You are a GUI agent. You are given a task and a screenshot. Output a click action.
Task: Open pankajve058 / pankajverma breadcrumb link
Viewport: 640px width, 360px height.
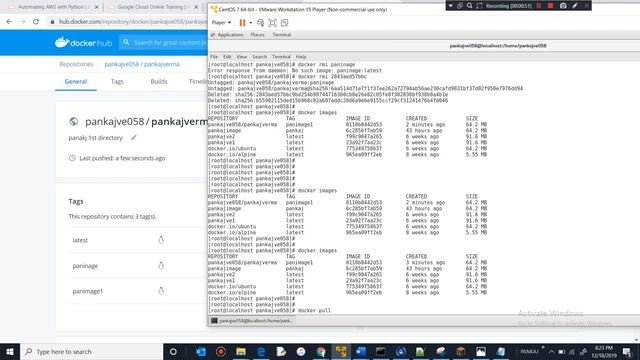142,64
